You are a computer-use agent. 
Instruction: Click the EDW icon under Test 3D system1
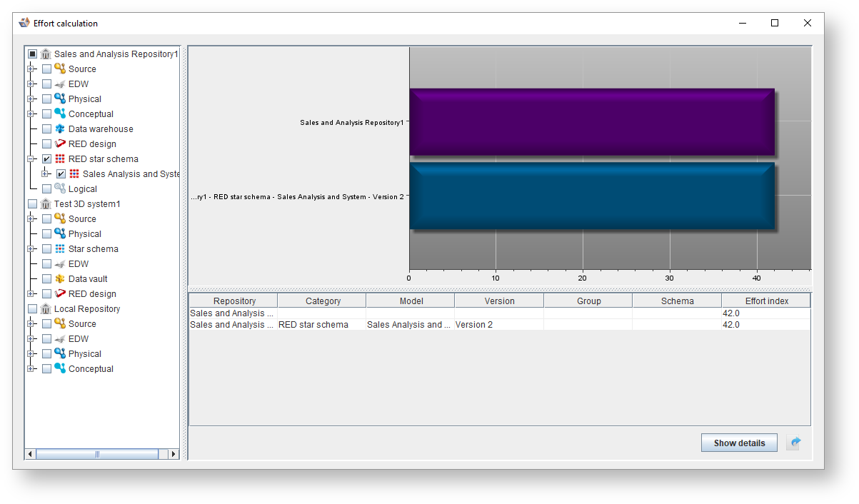pyautogui.click(x=60, y=264)
